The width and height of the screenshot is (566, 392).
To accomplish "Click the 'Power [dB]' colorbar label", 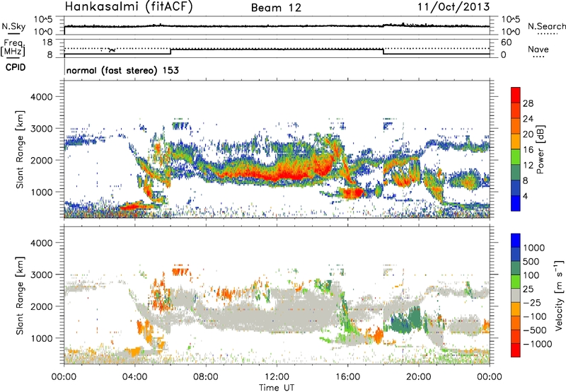I will (540, 149).
